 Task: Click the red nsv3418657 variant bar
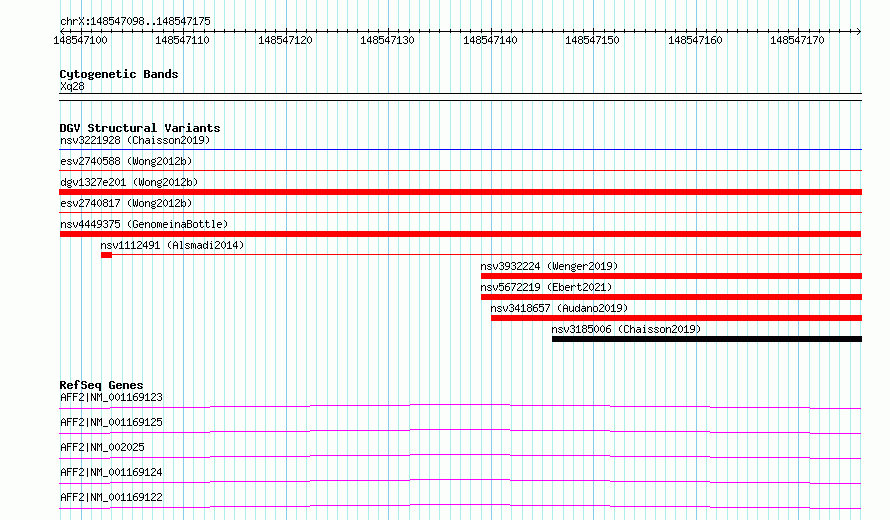676,318
